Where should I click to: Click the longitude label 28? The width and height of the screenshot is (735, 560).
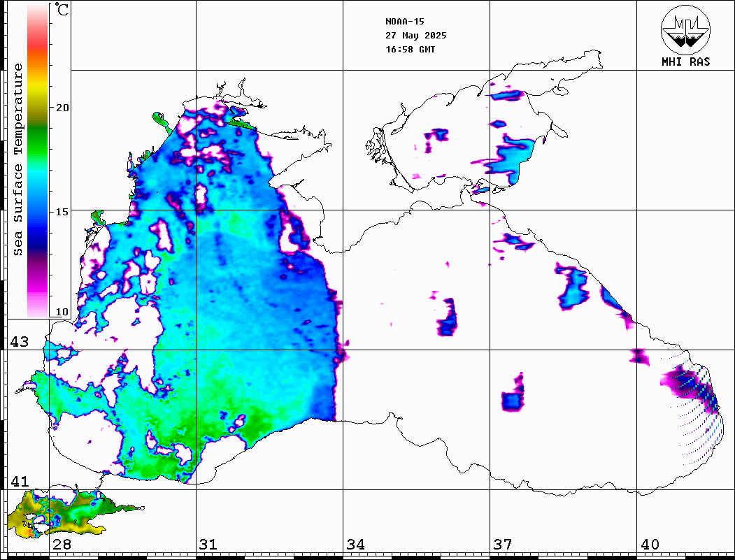click(x=62, y=544)
